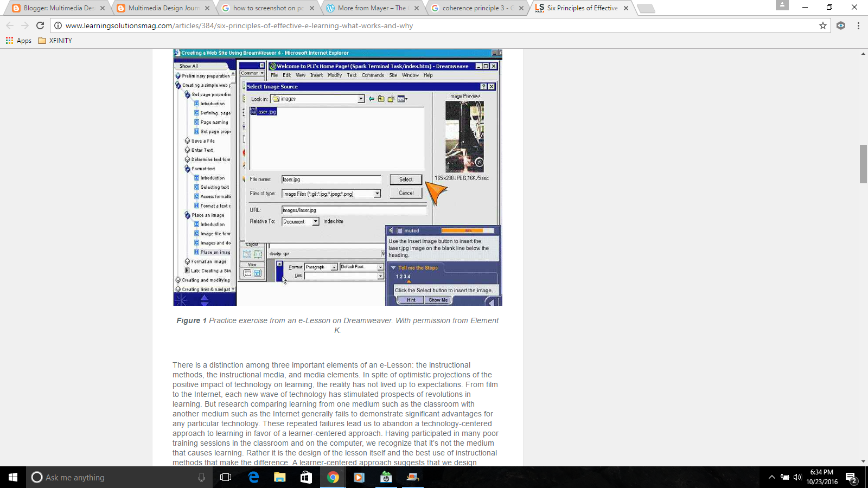Open Task View on the taskbar
This screenshot has width=868, height=488.
click(226, 477)
